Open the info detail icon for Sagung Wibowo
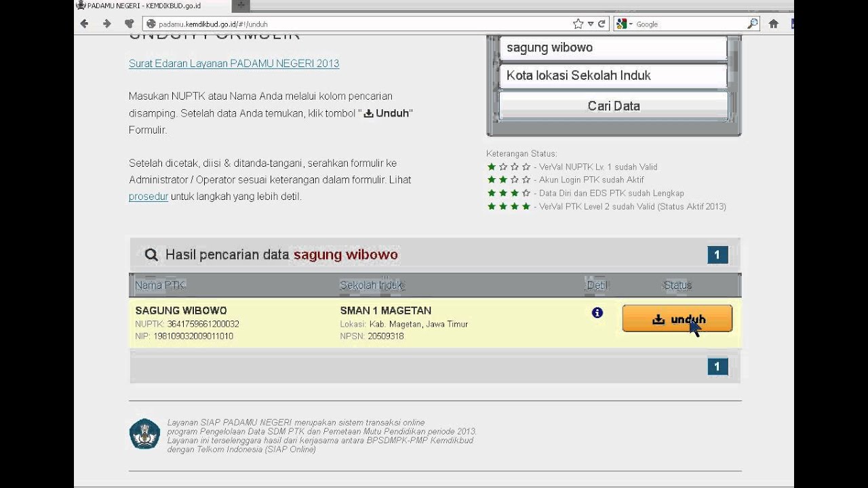The width and height of the screenshot is (868, 488). (597, 312)
